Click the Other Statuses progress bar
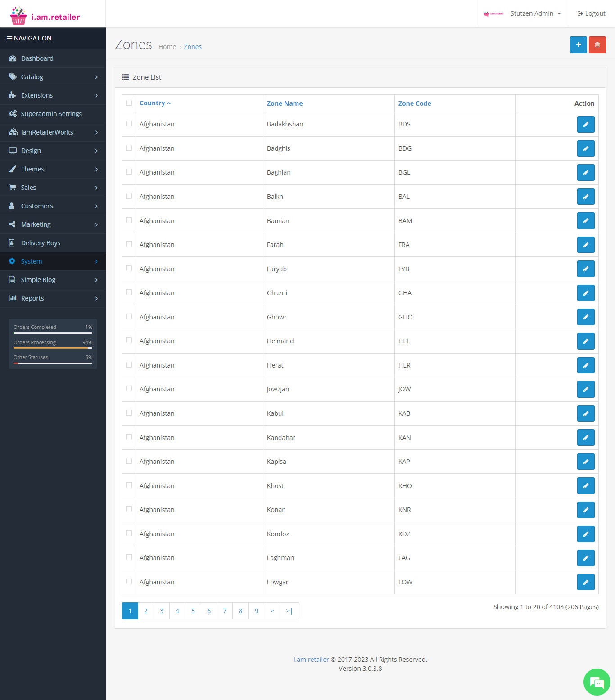Viewport: 615px width, 700px height. pos(53,363)
